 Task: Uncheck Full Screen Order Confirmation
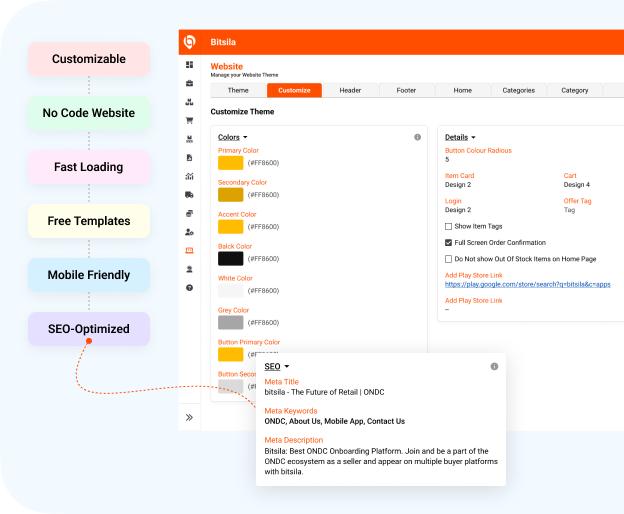pyautogui.click(x=448, y=243)
